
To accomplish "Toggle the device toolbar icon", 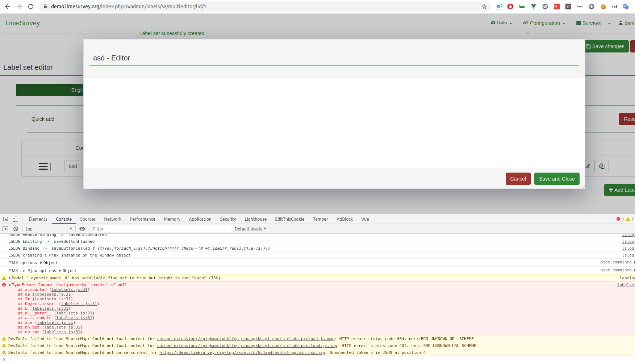I will (x=15, y=219).
